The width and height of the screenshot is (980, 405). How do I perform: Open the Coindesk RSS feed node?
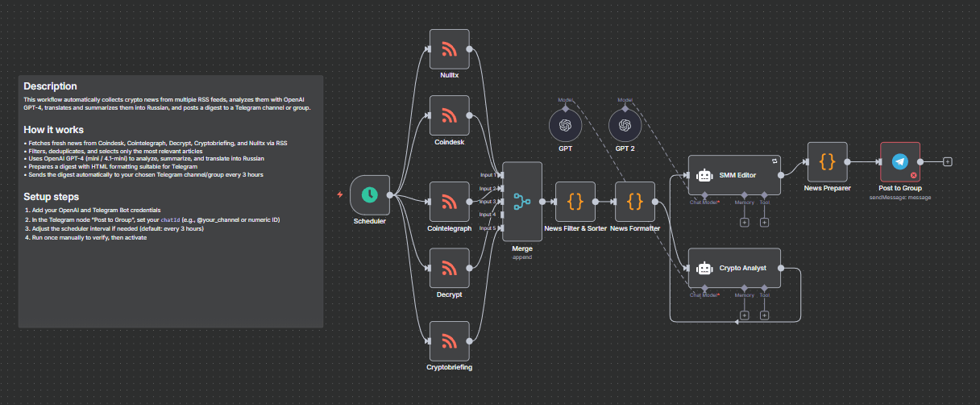449,115
